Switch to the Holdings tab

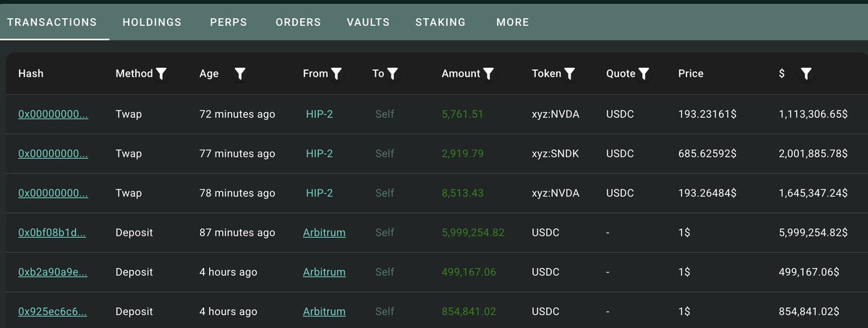click(x=152, y=22)
